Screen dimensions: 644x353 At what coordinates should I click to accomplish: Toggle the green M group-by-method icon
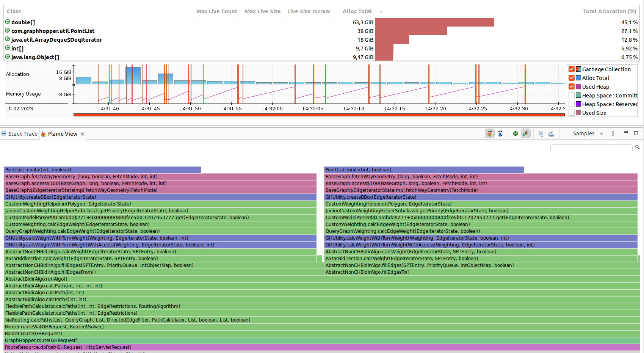click(516, 133)
